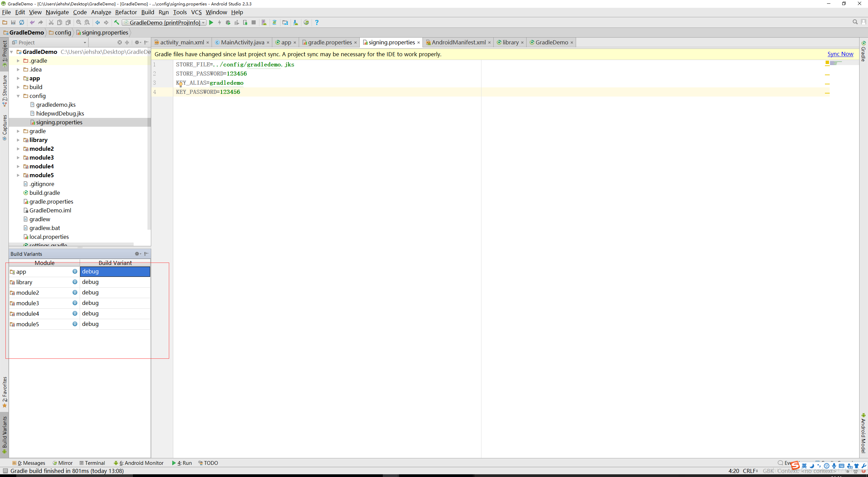This screenshot has height=477, width=868.
Task: Toggle the Android Model tool window button
Action: tap(864, 433)
